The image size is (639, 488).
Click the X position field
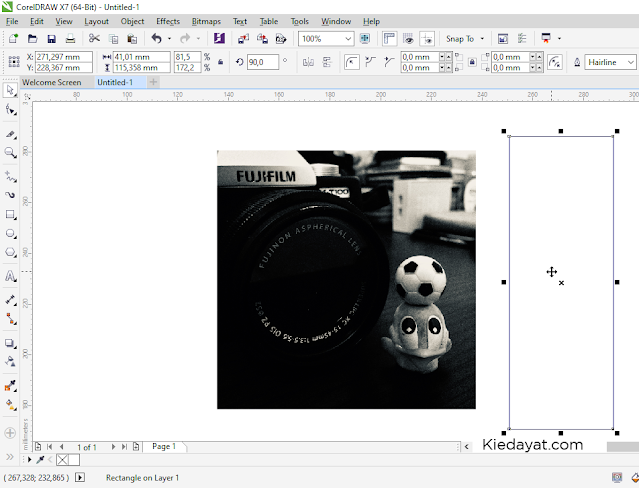coord(64,57)
